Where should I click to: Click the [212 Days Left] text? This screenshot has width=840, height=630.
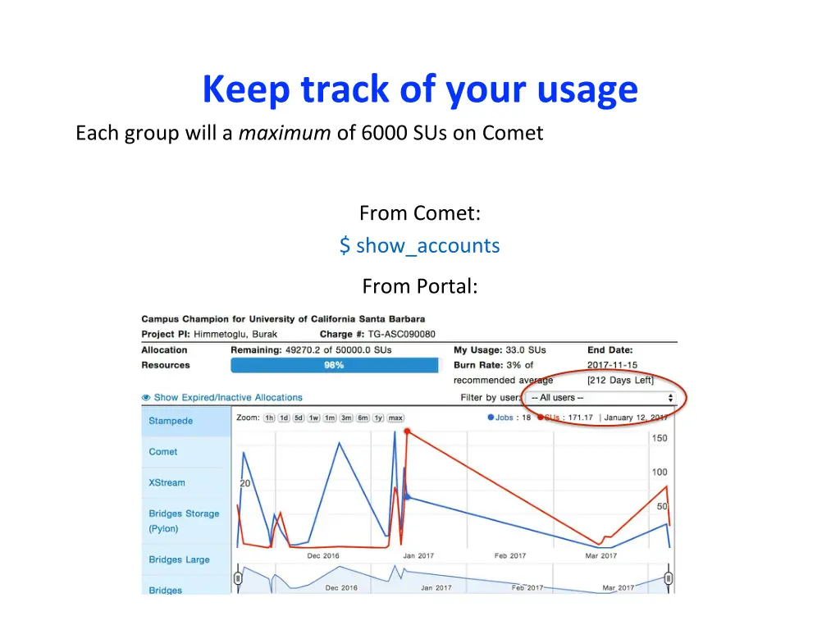tap(620, 380)
